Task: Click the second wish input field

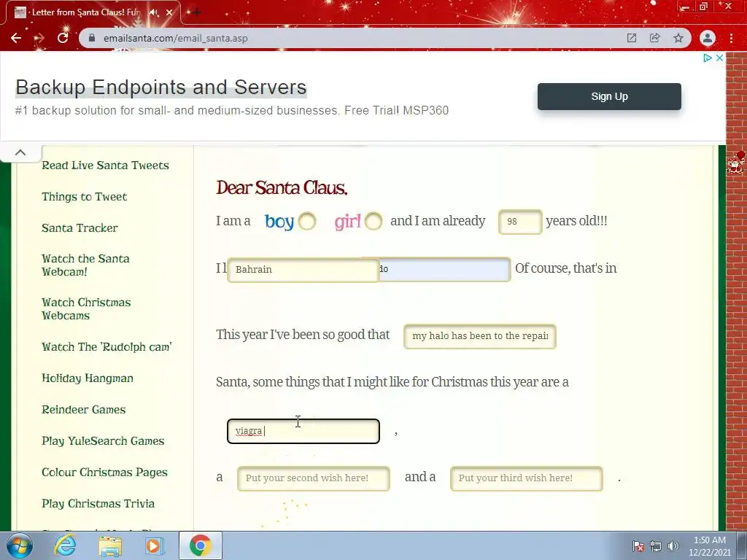Action: click(x=314, y=478)
